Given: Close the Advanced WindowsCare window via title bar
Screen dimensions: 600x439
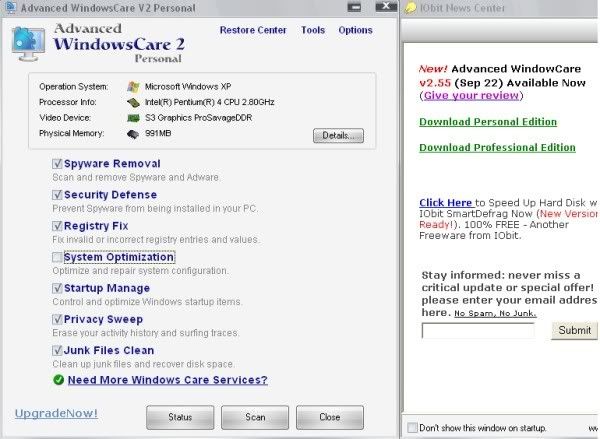Looking at the screenshot, I should click(x=386, y=7).
